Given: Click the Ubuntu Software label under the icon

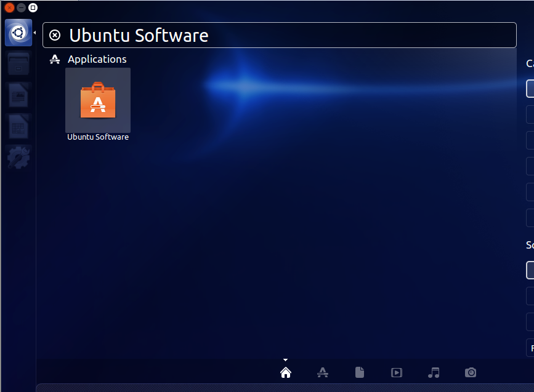Looking at the screenshot, I should point(98,137).
